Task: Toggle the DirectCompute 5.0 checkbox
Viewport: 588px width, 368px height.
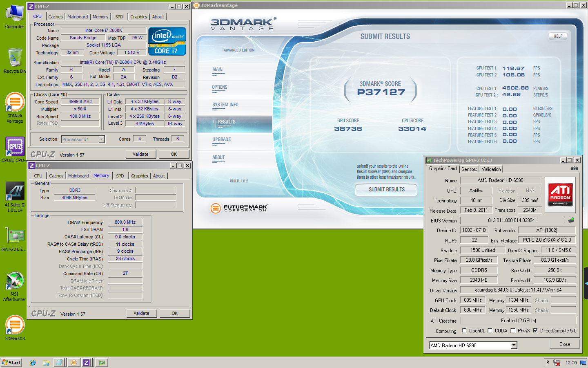Action: point(535,331)
